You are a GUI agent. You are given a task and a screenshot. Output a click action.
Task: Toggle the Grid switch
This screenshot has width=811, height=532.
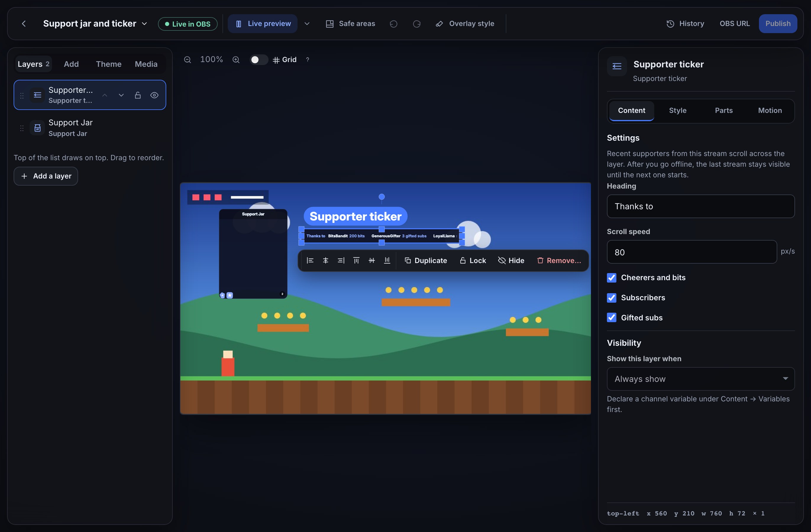click(259, 60)
